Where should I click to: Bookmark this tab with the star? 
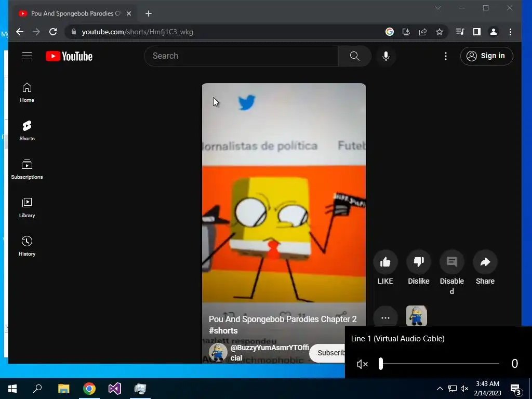point(440,32)
